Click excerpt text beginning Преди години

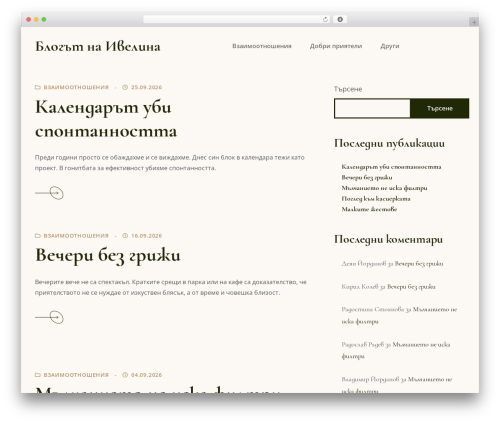(x=170, y=163)
